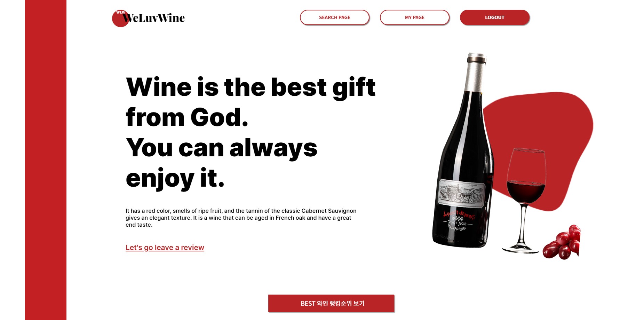Click the "You can always" headline line

222,148
